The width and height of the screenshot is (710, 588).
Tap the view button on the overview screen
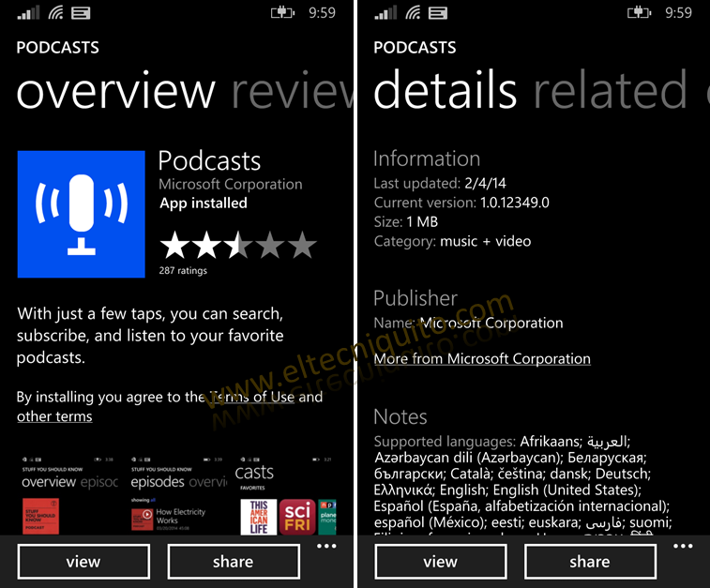(83, 562)
